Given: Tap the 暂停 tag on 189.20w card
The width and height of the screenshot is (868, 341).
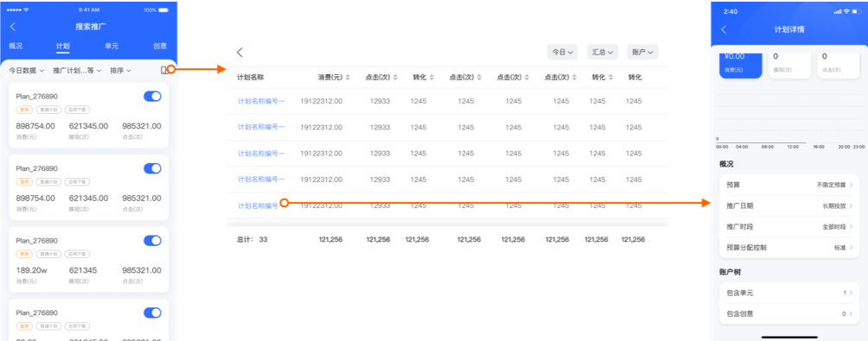Looking at the screenshot, I should coord(23,254).
